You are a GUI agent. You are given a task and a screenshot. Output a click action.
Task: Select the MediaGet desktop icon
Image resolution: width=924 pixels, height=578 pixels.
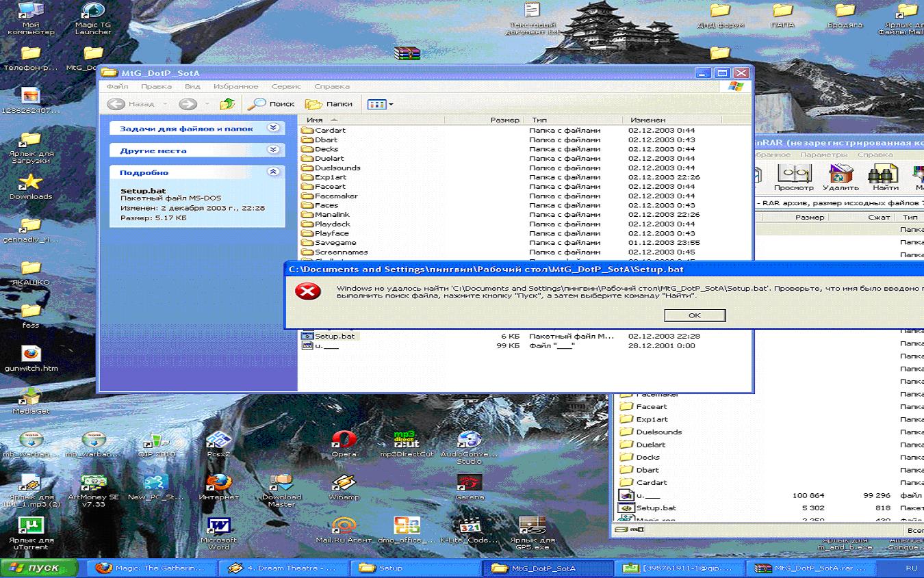(31, 402)
